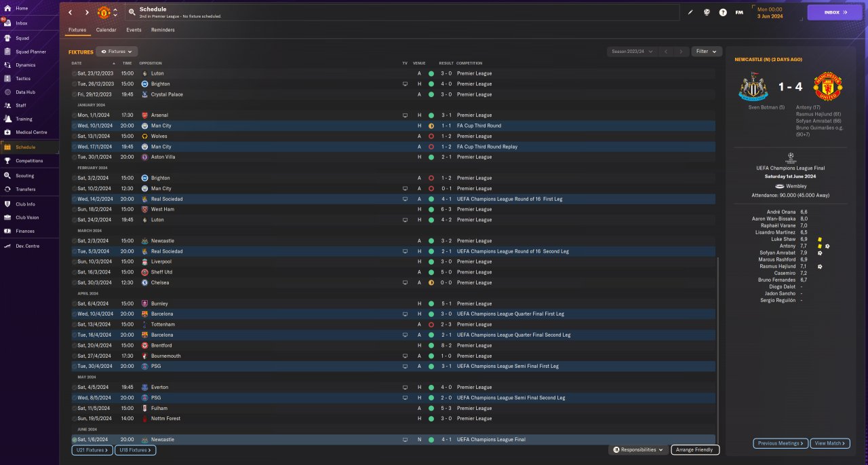Open the world globe icon menu
Viewport: 868px width, 465px height.
[707, 12]
